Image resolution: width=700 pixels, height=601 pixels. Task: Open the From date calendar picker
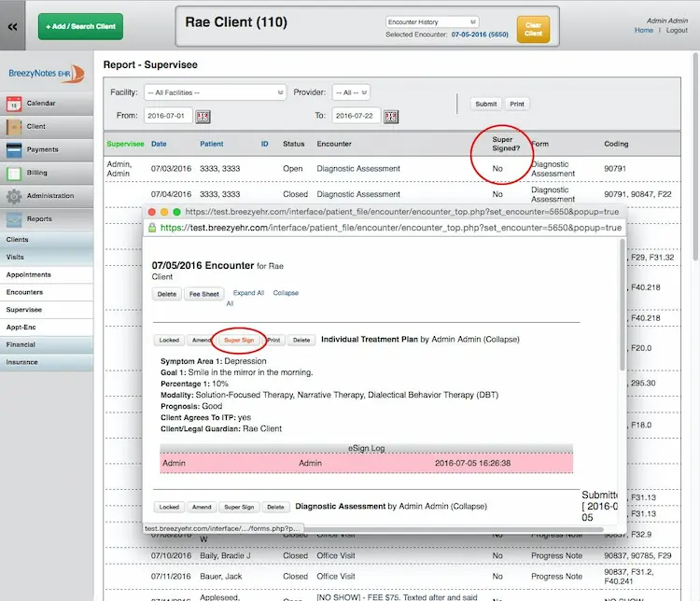pyautogui.click(x=203, y=117)
